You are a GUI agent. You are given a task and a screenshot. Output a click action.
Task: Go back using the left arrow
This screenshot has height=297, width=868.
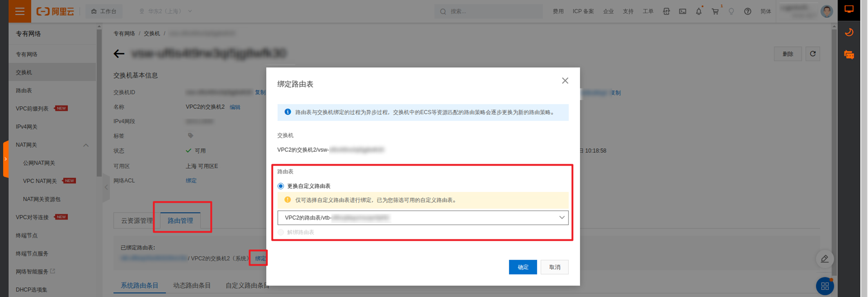click(x=119, y=54)
